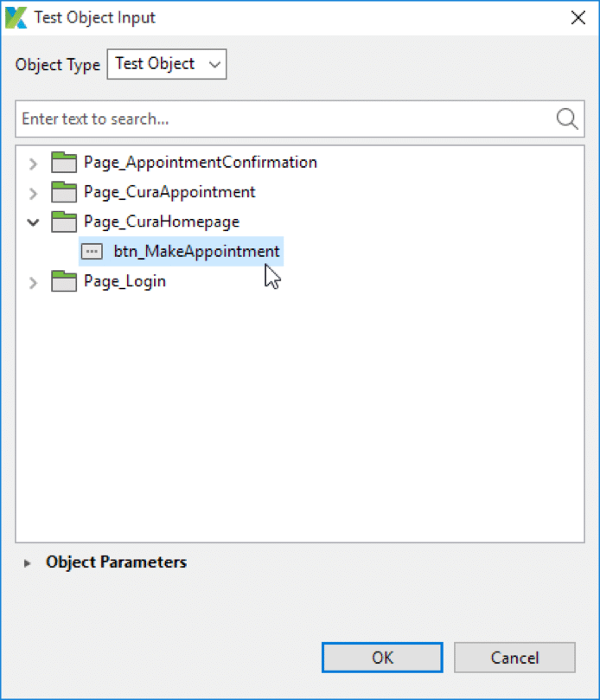The width and height of the screenshot is (600, 700).
Task: Click the Page_CuraAppointment folder icon
Action: [63, 192]
